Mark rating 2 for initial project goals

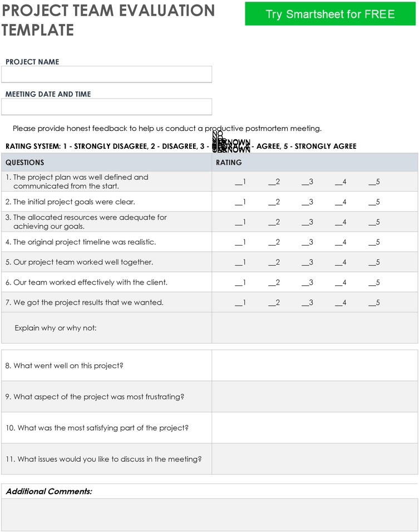(274, 202)
